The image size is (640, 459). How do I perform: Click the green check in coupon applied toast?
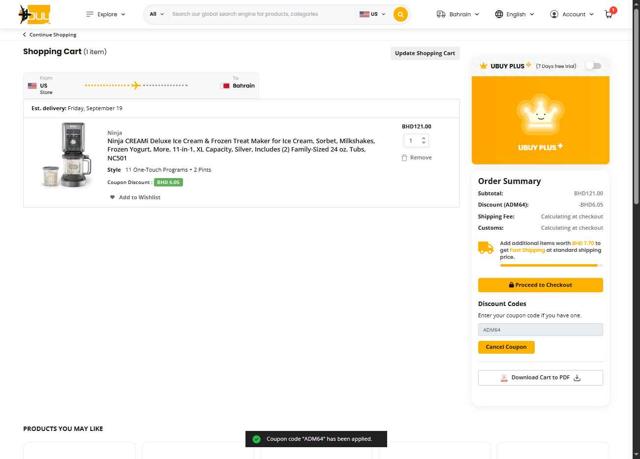point(257,439)
